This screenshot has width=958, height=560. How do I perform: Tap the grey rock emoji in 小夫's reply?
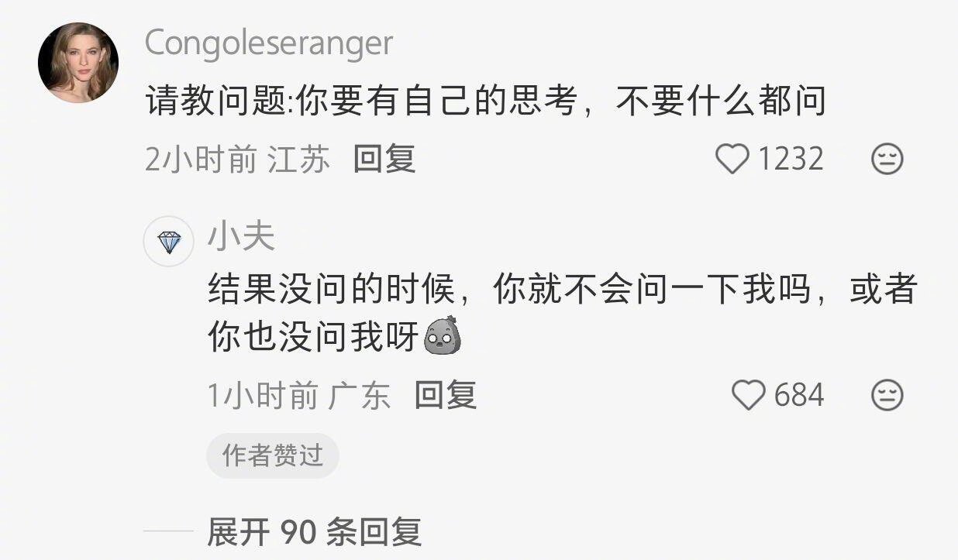(443, 336)
